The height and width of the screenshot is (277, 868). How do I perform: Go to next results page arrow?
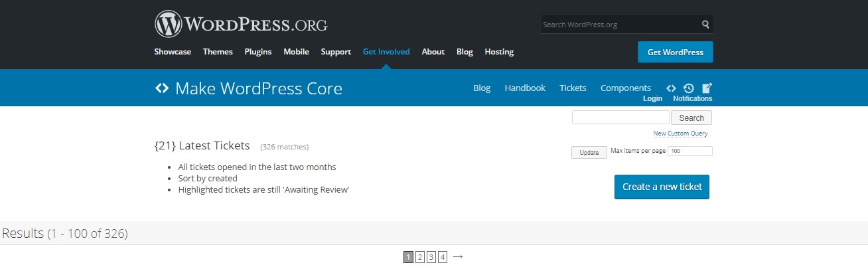pyautogui.click(x=457, y=256)
